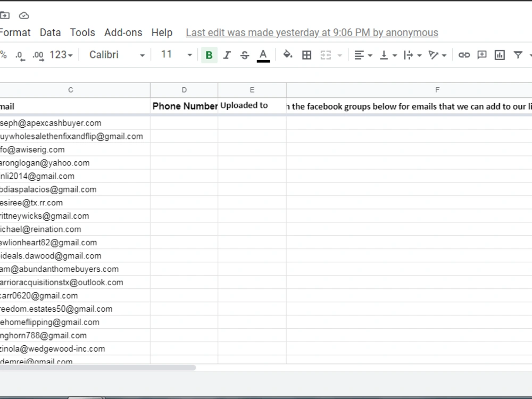Click the move to folder icon
Screen dimensions: 532x399
pyautogui.click(x=5, y=15)
